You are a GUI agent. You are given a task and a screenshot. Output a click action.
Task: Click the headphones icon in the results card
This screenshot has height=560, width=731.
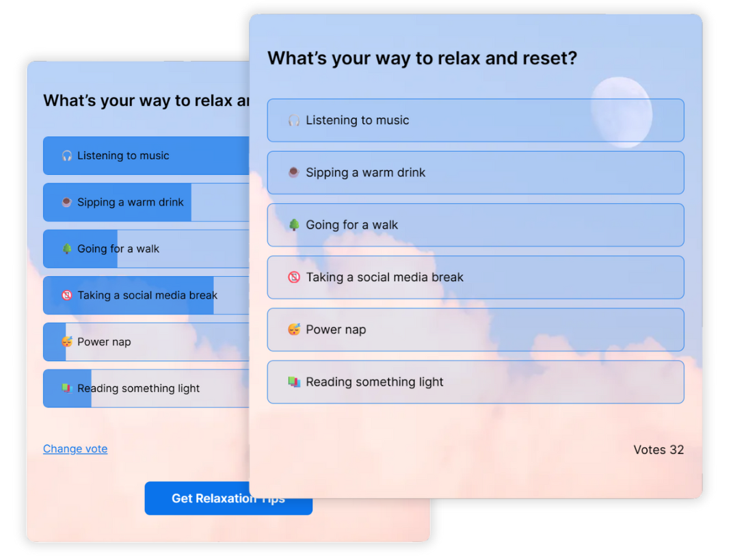(67, 156)
